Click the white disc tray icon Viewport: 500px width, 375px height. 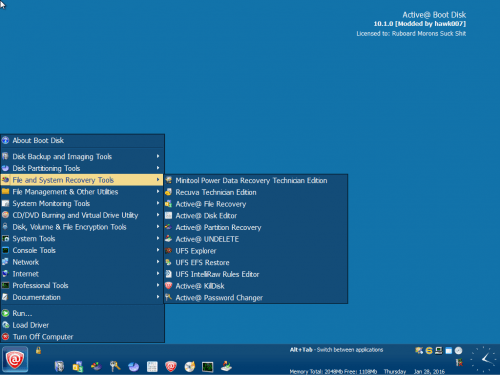459,350
